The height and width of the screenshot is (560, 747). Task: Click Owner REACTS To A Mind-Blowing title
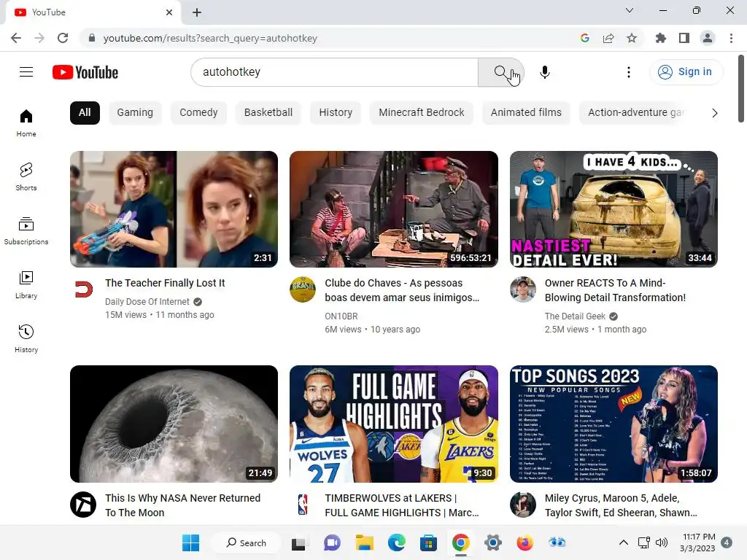pos(615,290)
